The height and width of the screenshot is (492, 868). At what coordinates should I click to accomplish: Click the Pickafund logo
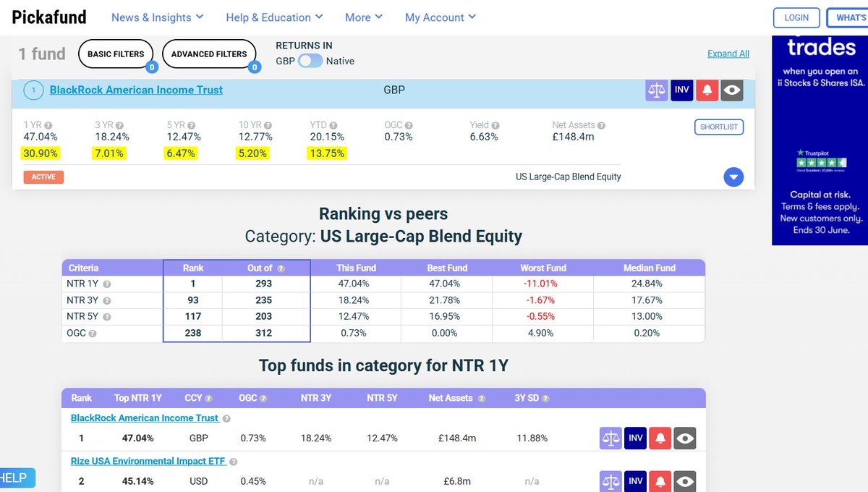point(49,17)
